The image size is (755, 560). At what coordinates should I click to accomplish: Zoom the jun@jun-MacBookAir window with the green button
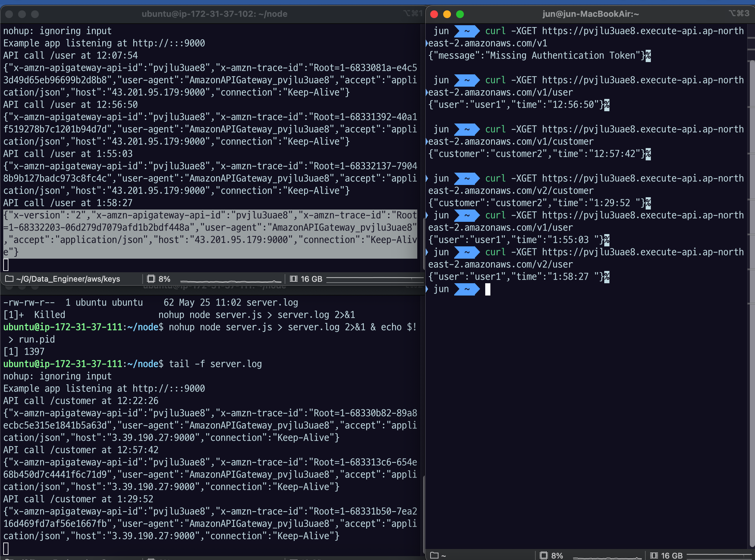click(460, 14)
